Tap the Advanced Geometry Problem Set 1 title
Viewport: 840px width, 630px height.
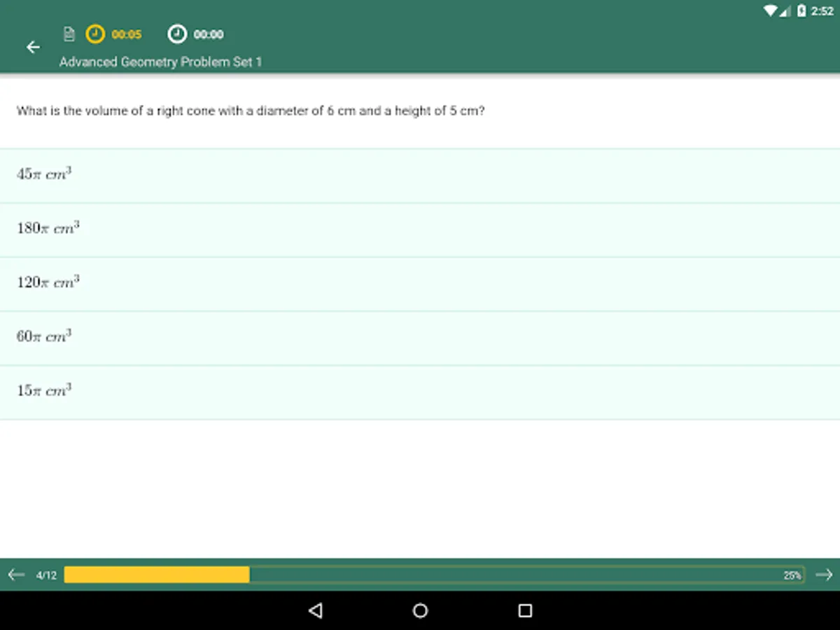coord(160,62)
